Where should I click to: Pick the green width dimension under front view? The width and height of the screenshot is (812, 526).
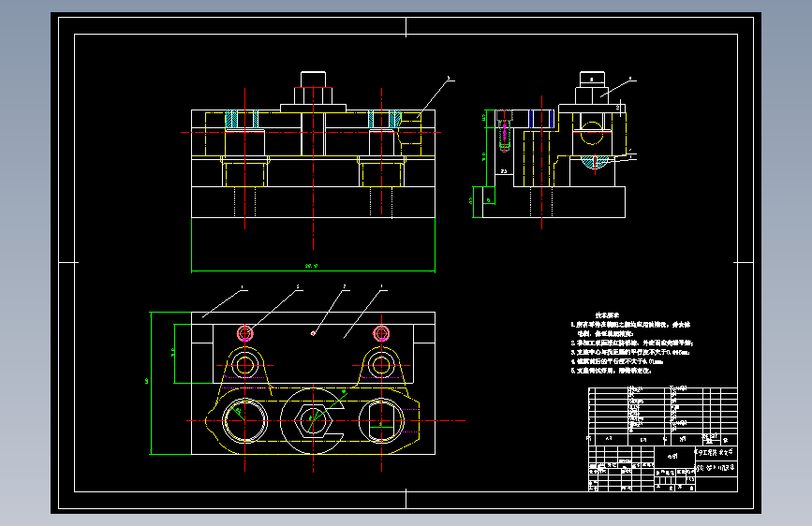(x=313, y=269)
